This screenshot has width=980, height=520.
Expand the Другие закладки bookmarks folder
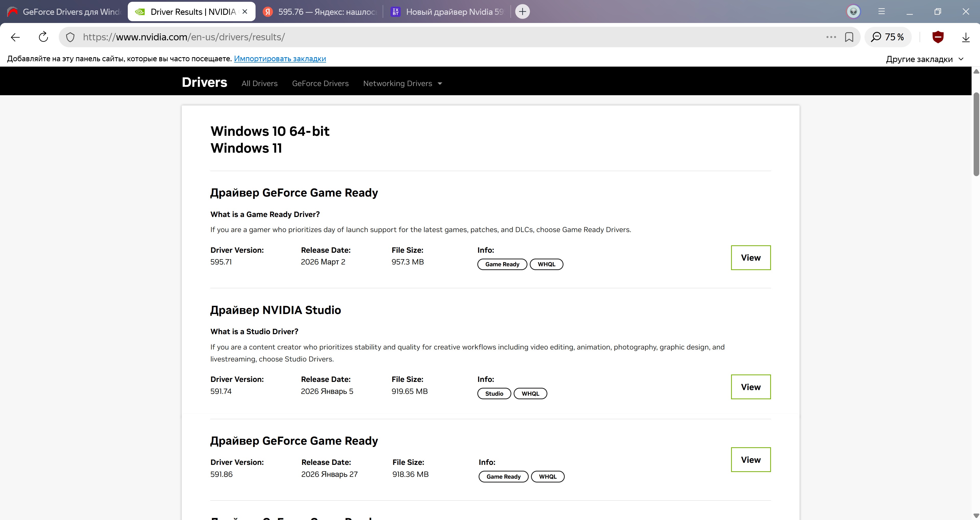924,59
